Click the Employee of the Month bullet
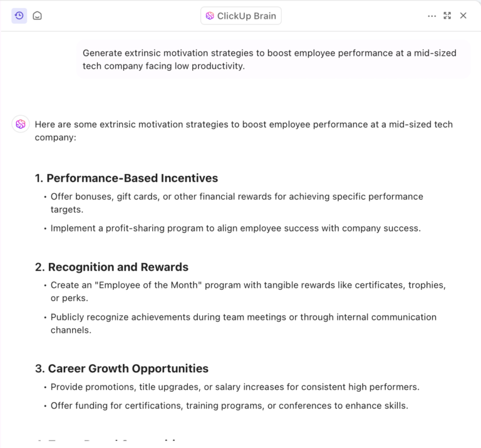481x448 pixels. coord(248,292)
